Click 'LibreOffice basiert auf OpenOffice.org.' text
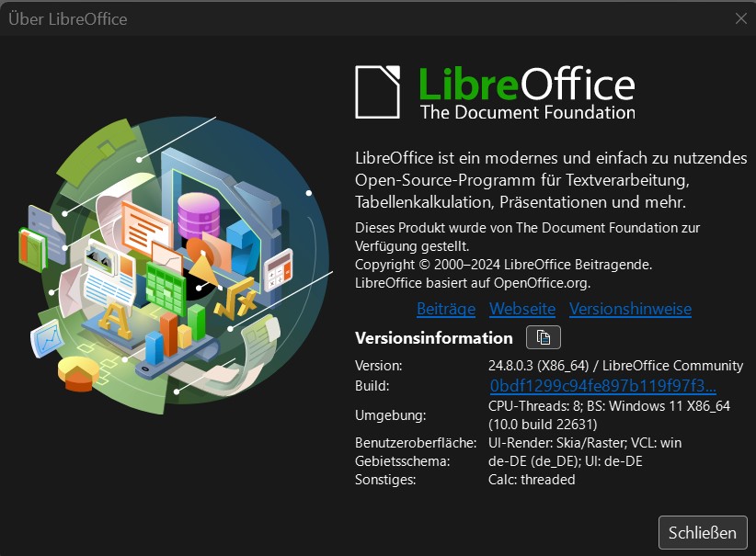This screenshot has height=556, width=756. click(x=473, y=283)
